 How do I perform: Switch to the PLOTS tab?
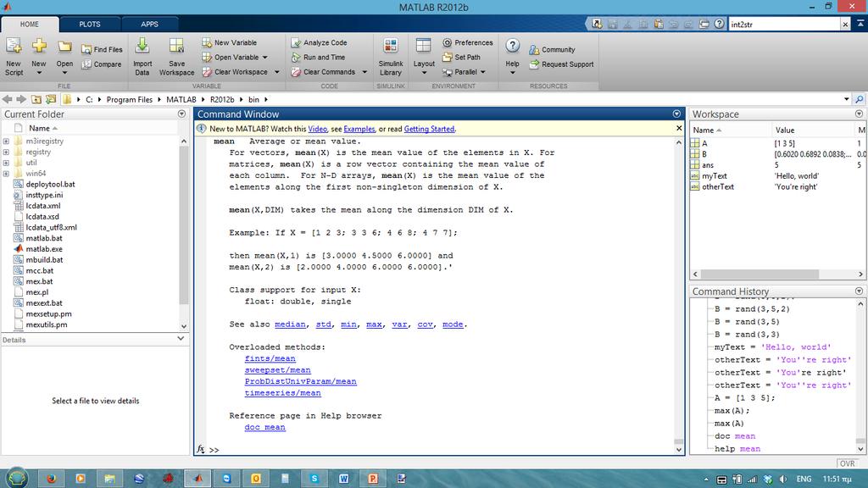(x=90, y=25)
